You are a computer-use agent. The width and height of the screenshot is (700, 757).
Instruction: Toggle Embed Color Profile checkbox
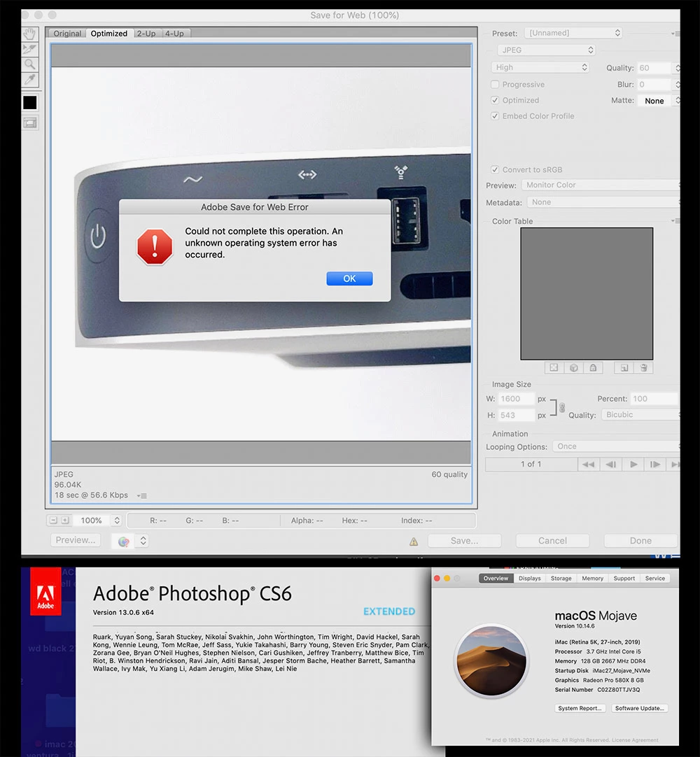tap(495, 116)
